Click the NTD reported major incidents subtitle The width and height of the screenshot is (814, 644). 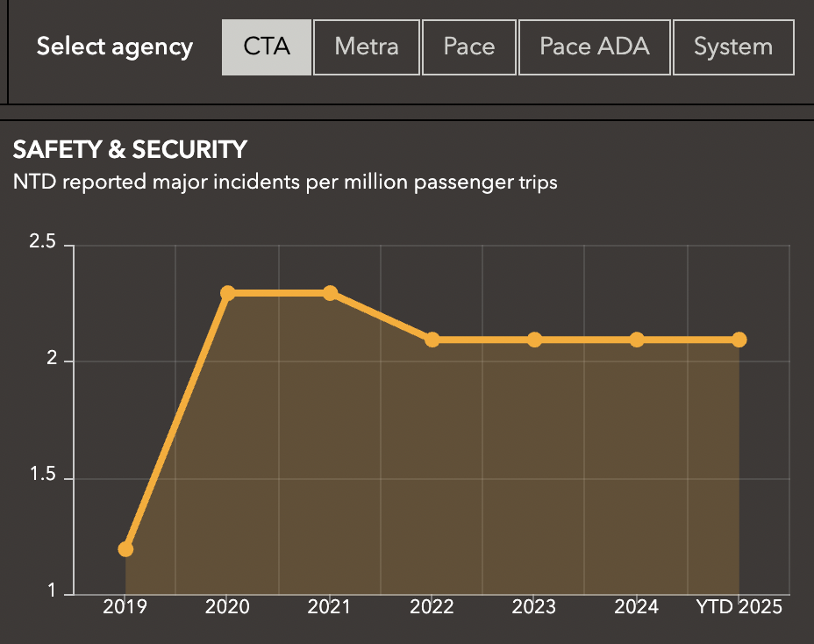(x=285, y=182)
